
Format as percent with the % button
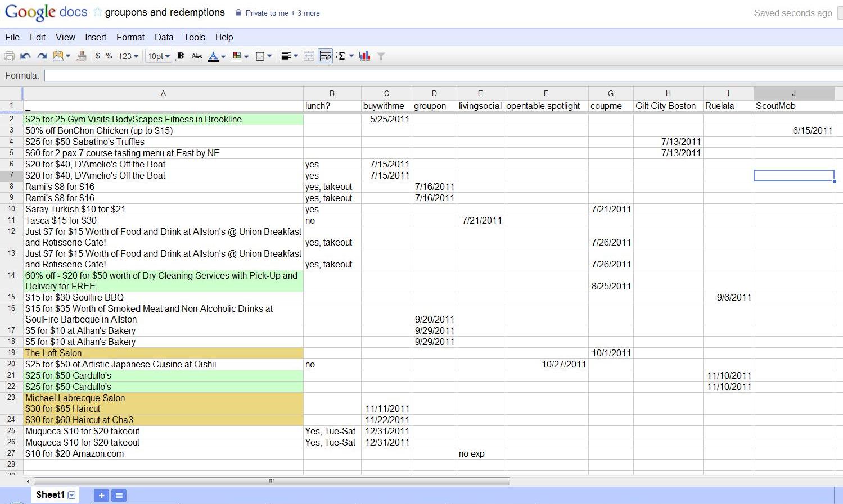109,56
